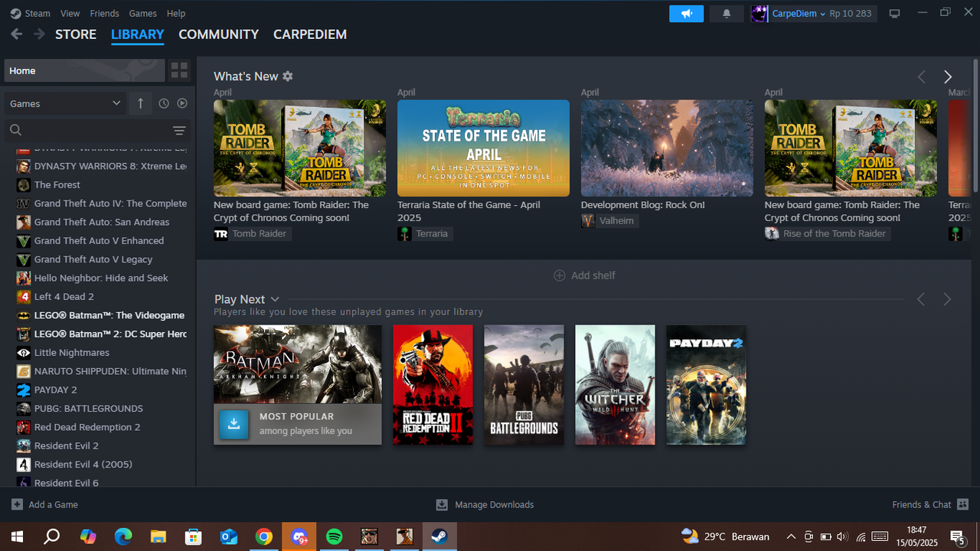This screenshot has width=980, height=551.
Task: Show next What's New items
Action: tap(948, 77)
